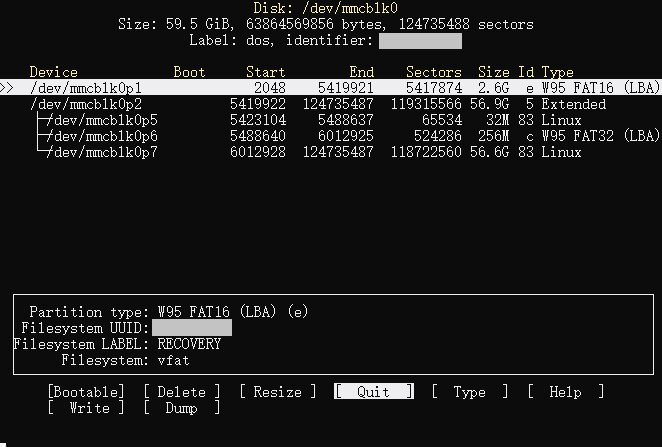This screenshot has width=662, height=447.
Task: Click the Sectors column header
Action: tap(434, 72)
